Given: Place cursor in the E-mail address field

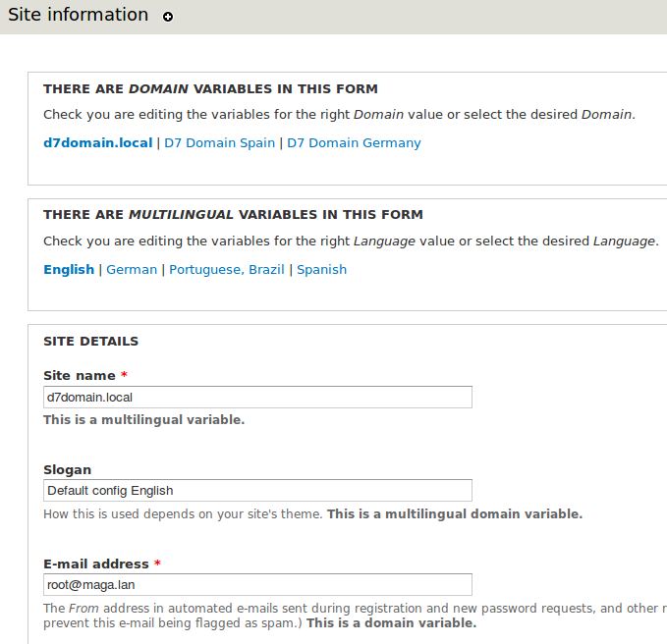Looking at the screenshot, I should click(x=257, y=584).
